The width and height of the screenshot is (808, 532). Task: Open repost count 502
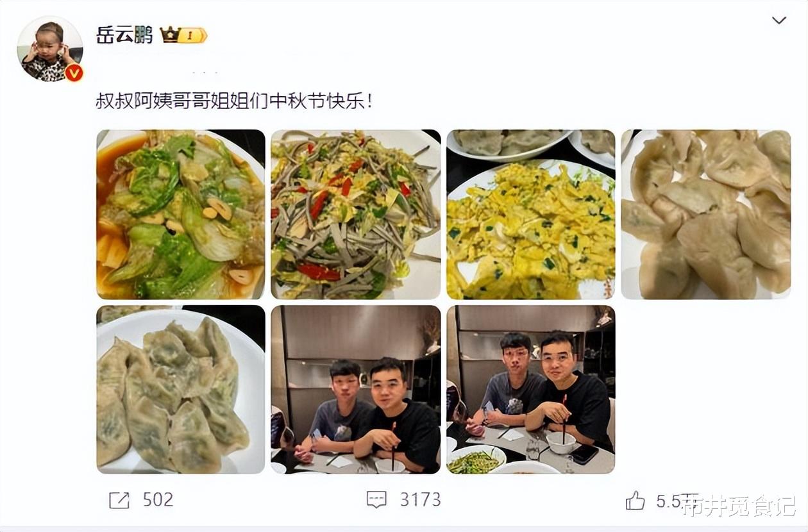click(x=158, y=500)
